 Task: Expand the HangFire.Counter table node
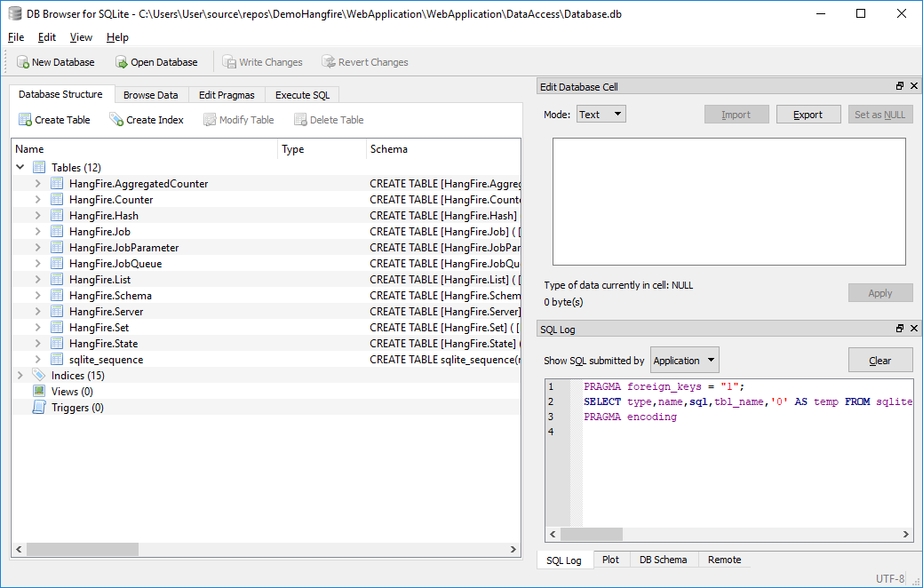[37, 200]
